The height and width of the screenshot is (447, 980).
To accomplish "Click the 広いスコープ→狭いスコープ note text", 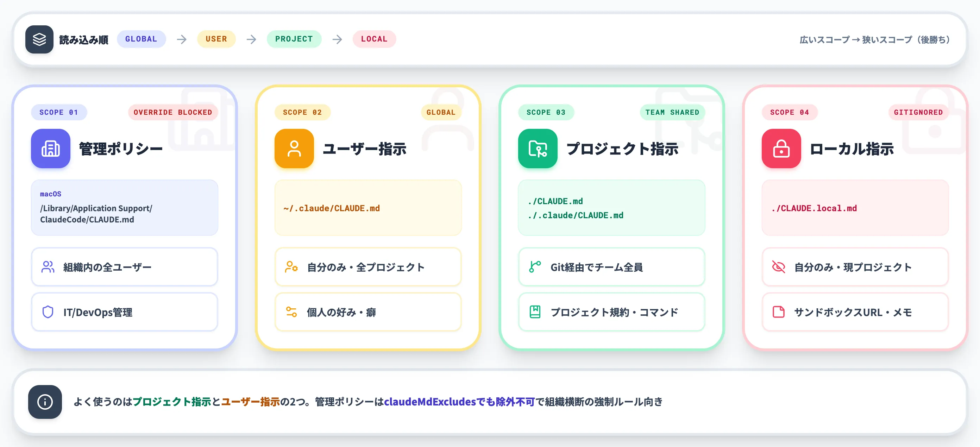I will [875, 39].
